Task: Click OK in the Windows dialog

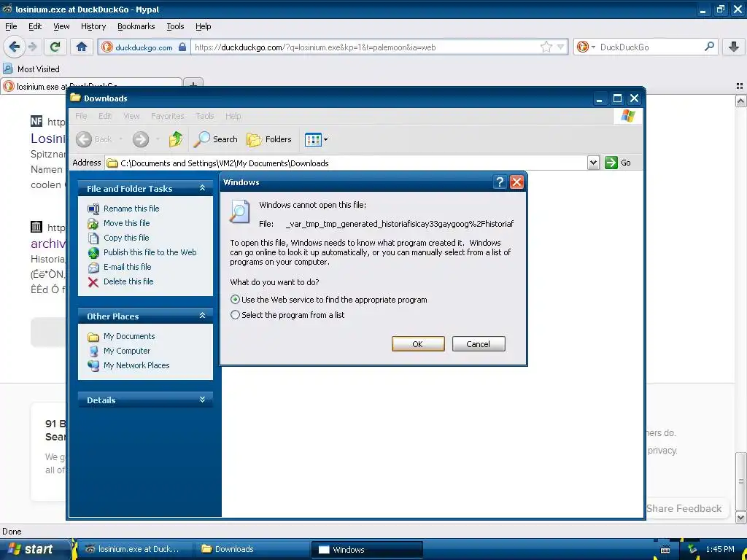Action: [x=418, y=344]
